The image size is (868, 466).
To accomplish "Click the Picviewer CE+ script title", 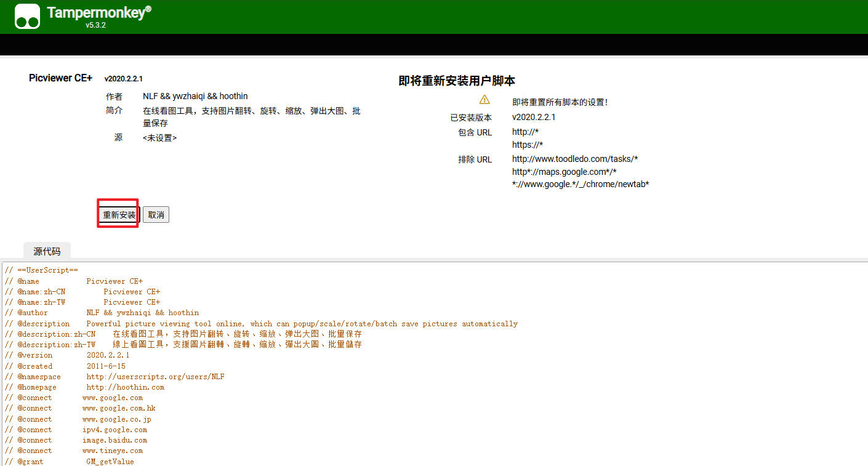I will [x=60, y=78].
